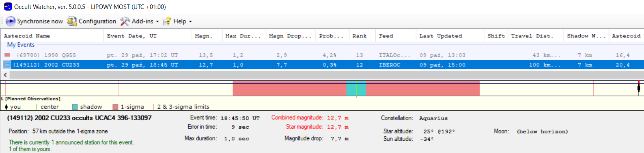Viewport: 644px width, 153px height.
Task: Sort by Magn. column header
Action: [207, 36]
